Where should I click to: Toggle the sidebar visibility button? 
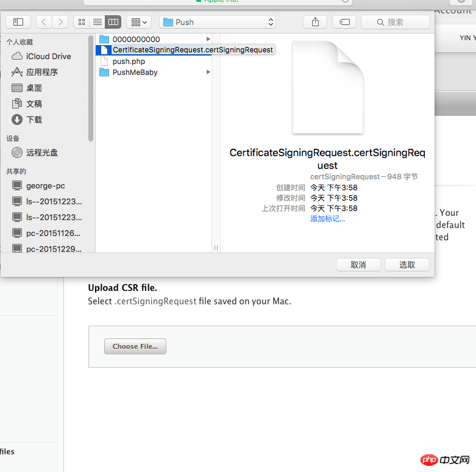[x=18, y=22]
